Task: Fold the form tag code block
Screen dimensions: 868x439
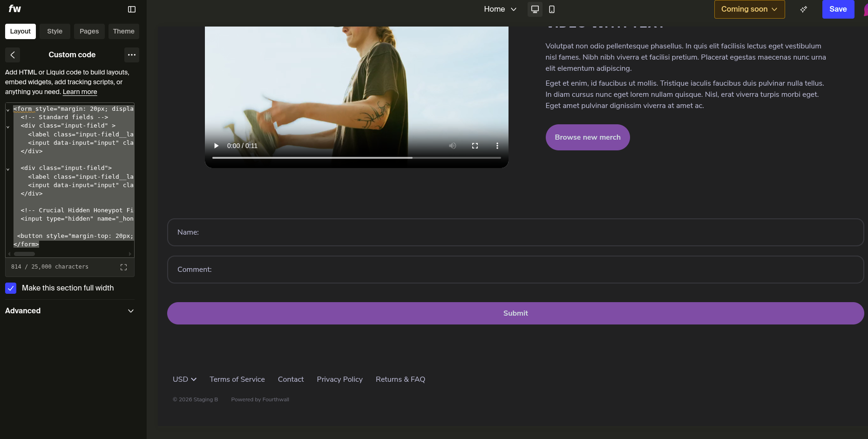Action: pos(8,110)
